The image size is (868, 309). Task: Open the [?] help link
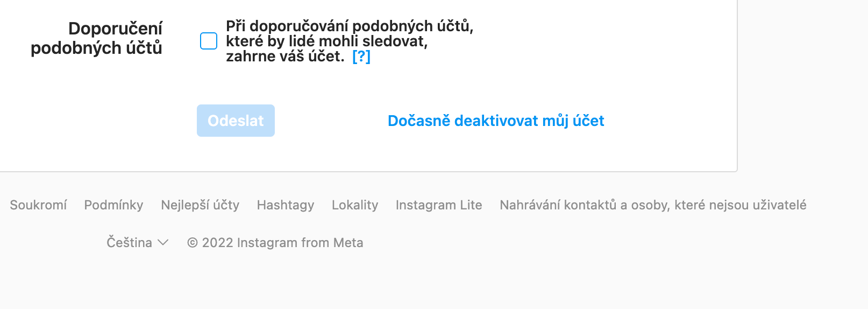point(361,57)
